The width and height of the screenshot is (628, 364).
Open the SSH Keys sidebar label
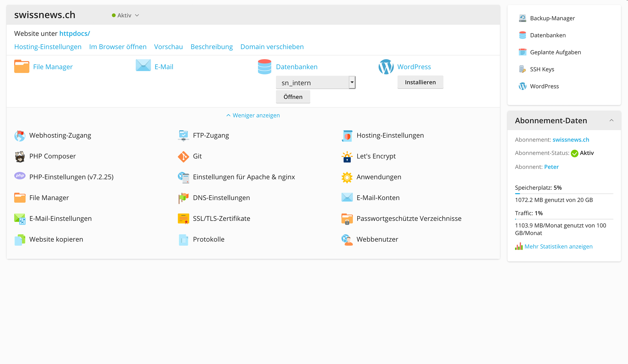point(542,69)
